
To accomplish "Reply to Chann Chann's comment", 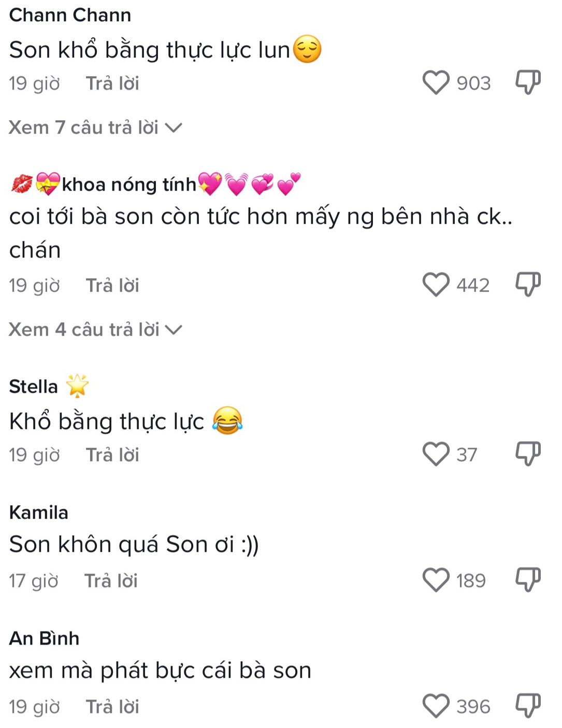I will (x=112, y=83).
